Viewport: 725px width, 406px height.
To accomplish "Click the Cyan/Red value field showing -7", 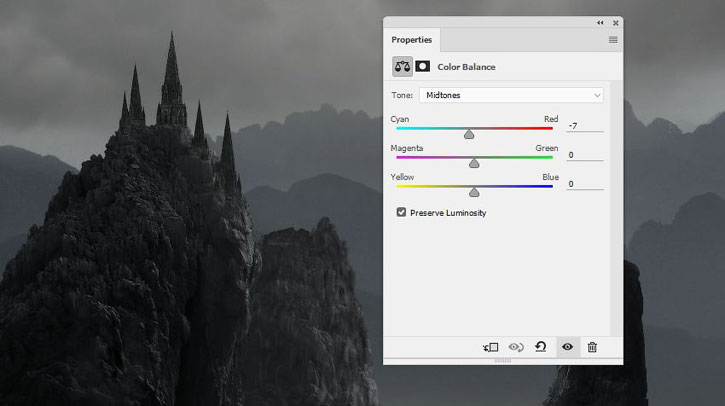I will point(585,126).
